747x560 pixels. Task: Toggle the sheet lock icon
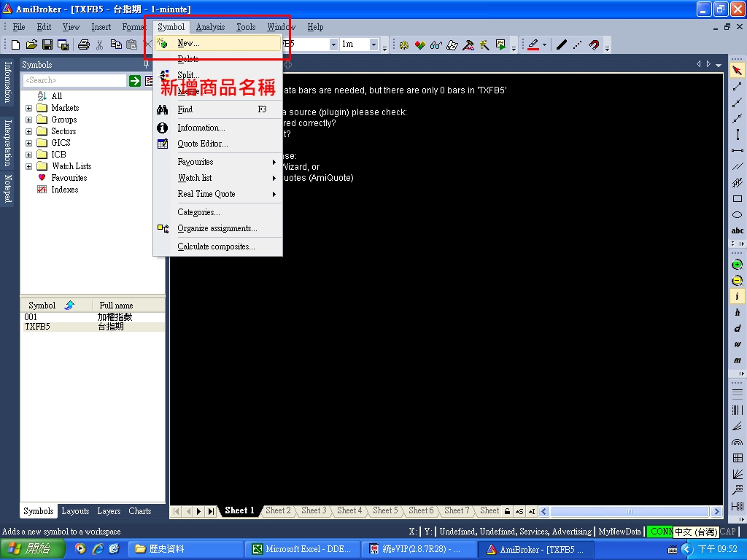(x=508, y=511)
